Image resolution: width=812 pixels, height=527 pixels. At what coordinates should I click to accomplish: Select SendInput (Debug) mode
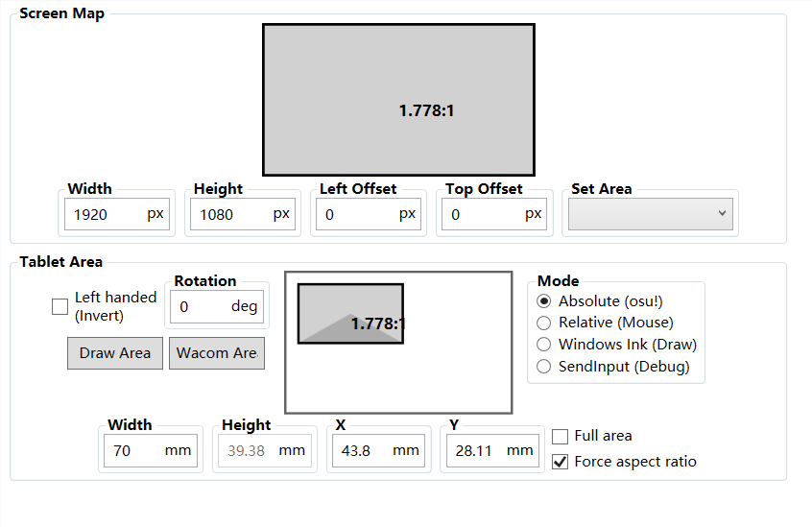(x=544, y=367)
